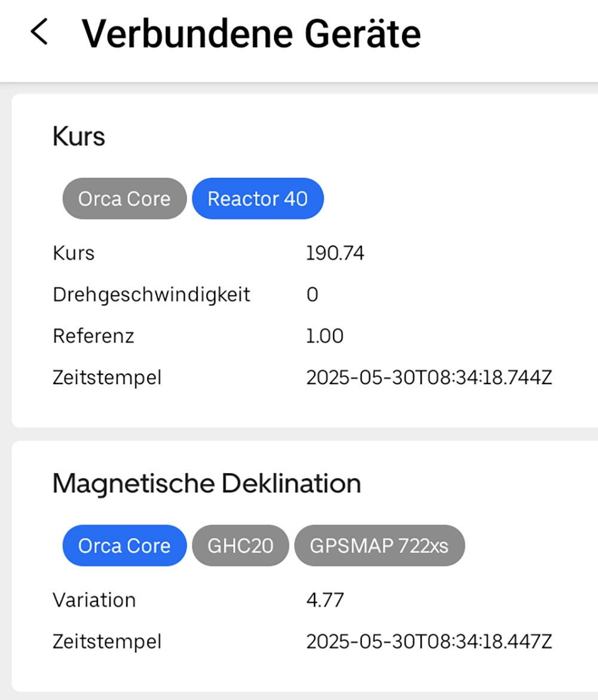
Task: Select the Reactor 40 source chip
Action: pos(257,199)
